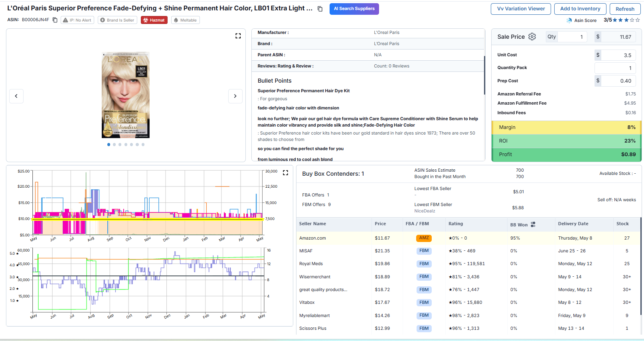
Task: Refresh the product data
Action: click(x=625, y=9)
